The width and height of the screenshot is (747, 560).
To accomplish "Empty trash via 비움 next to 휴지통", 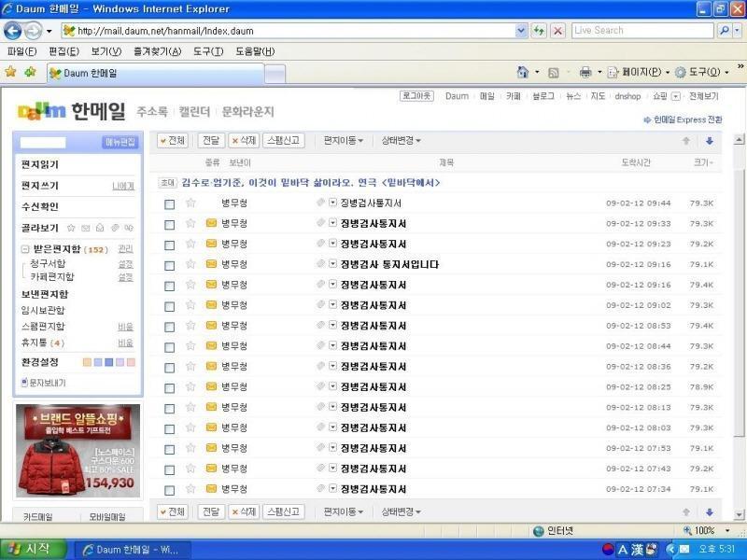I will coord(126,343).
